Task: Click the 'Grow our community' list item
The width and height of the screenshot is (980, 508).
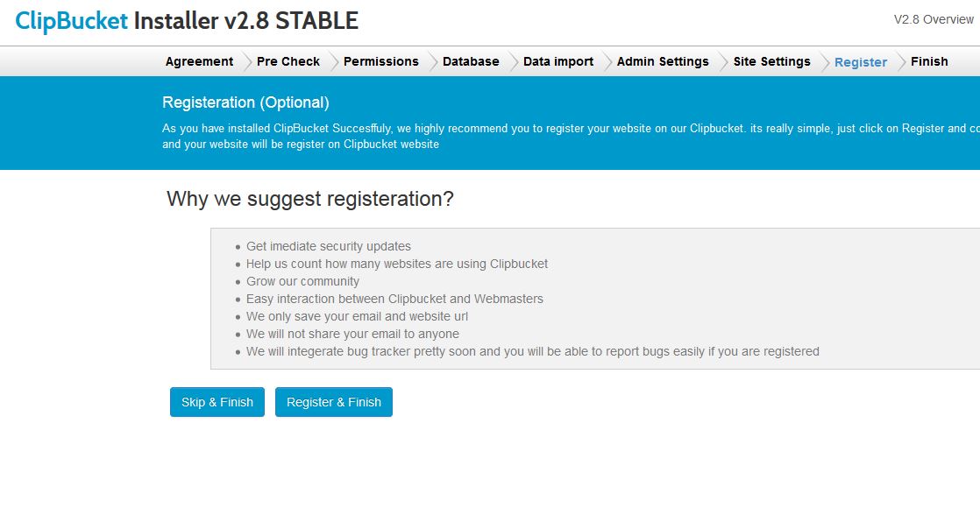Action: tap(302, 281)
